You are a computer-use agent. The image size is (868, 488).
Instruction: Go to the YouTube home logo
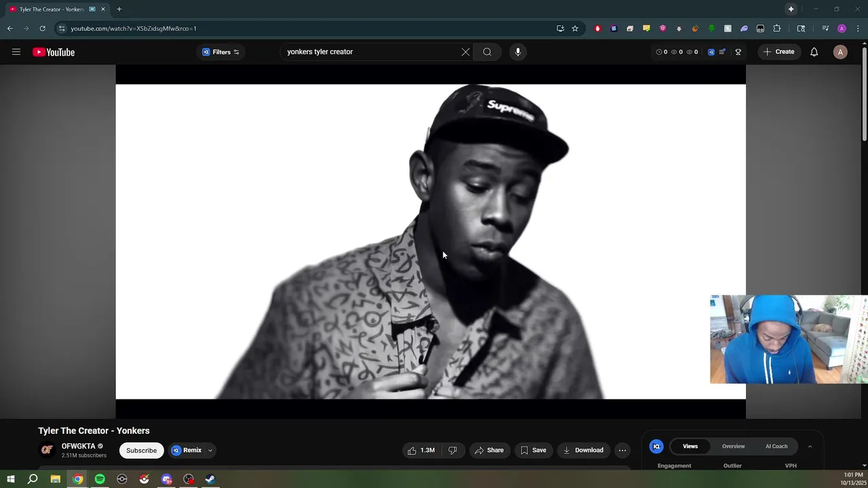coord(54,52)
